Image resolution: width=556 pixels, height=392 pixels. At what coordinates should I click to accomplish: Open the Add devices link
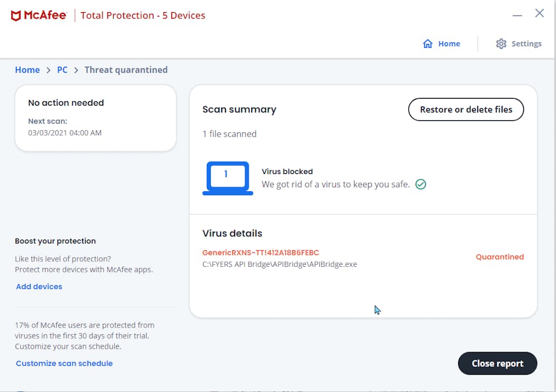[x=38, y=286]
